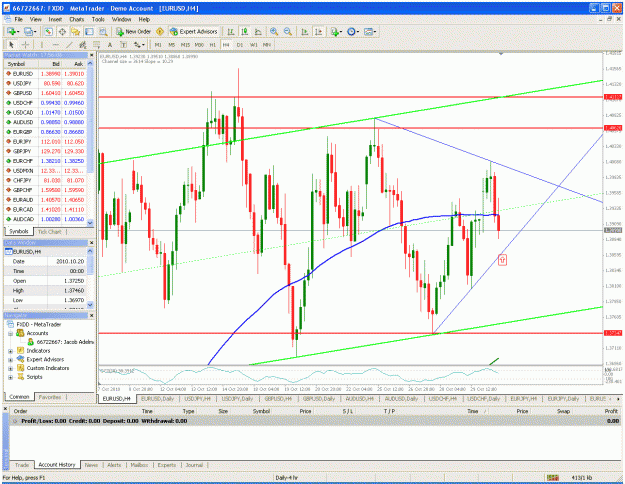Toggle the Market Watch window icon in toolbar
Viewport: 625px width, 484px height.
[x=48, y=31]
